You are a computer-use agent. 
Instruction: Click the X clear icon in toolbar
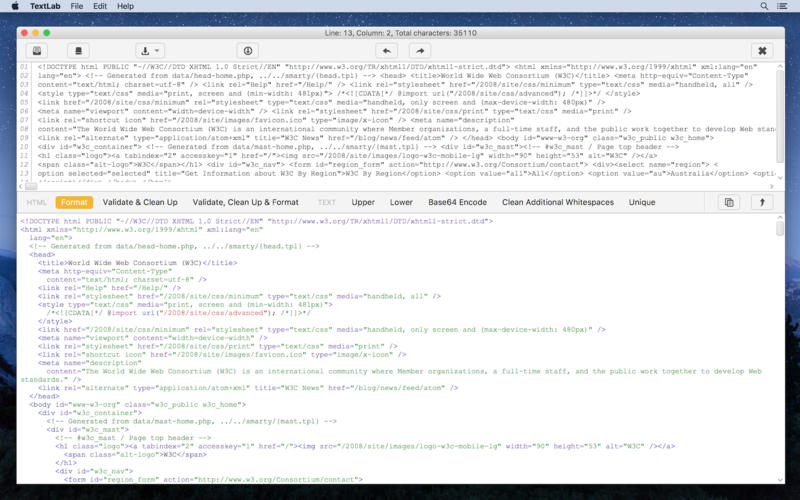(x=762, y=51)
